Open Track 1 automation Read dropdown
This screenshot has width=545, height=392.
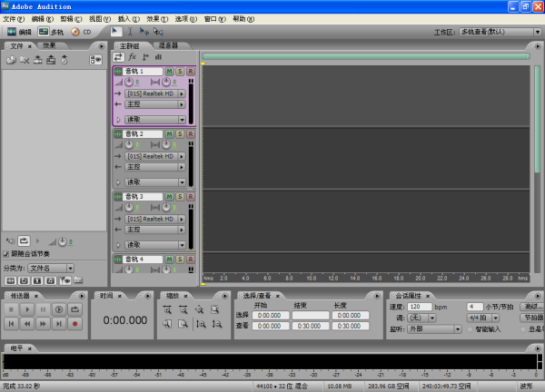point(155,120)
